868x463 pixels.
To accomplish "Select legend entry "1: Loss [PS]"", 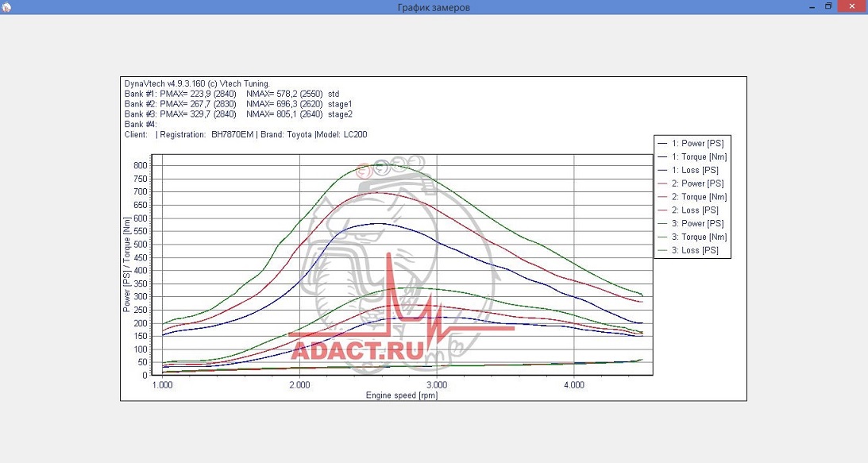I will pos(689,170).
